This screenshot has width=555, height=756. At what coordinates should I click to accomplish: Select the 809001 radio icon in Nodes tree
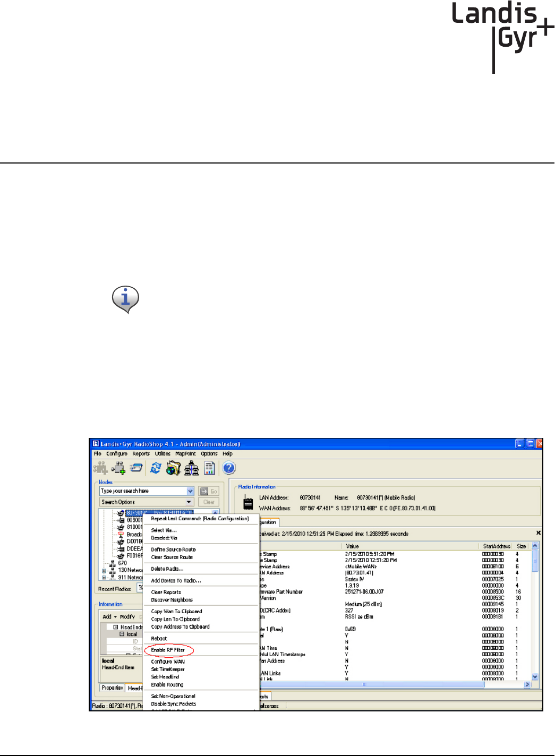point(121,520)
